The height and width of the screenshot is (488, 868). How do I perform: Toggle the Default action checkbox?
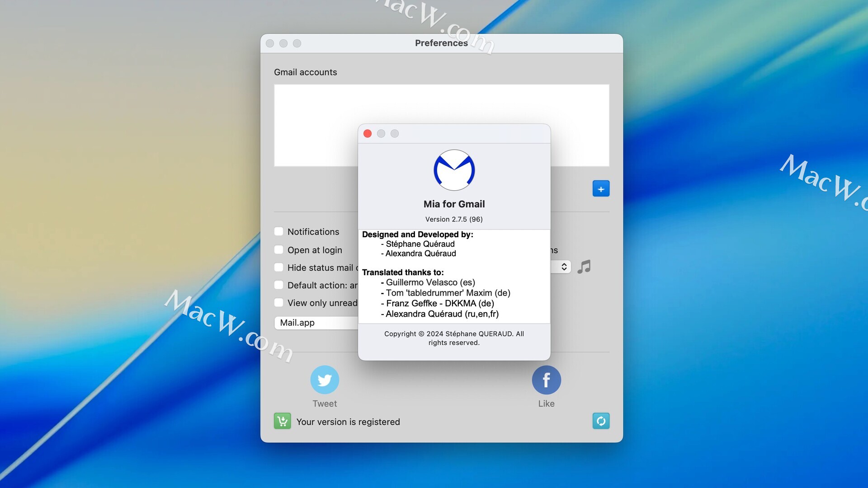(279, 285)
